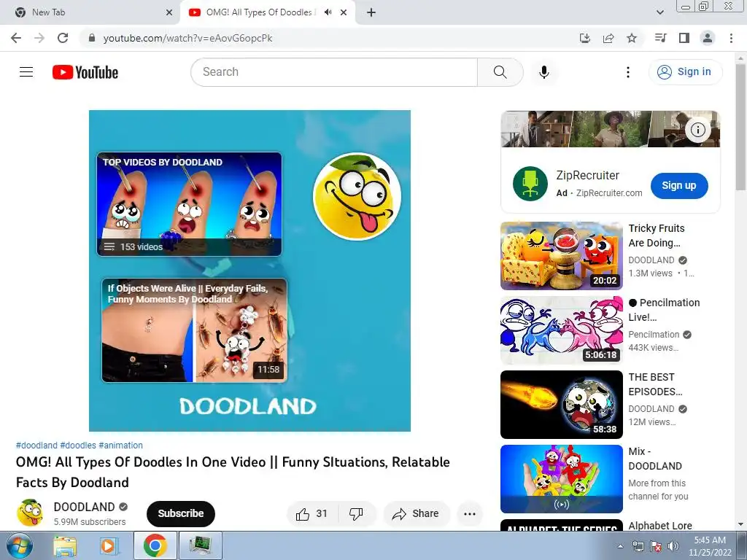Play THE BEST EPISODES thumbnail
This screenshot has width=747, height=560.
(561, 404)
